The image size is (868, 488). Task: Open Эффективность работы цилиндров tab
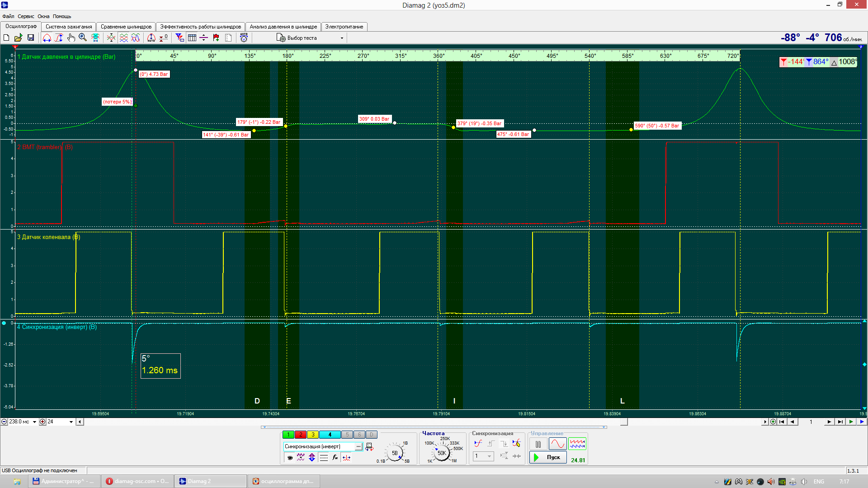pyautogui.click(x=201, y=27)
